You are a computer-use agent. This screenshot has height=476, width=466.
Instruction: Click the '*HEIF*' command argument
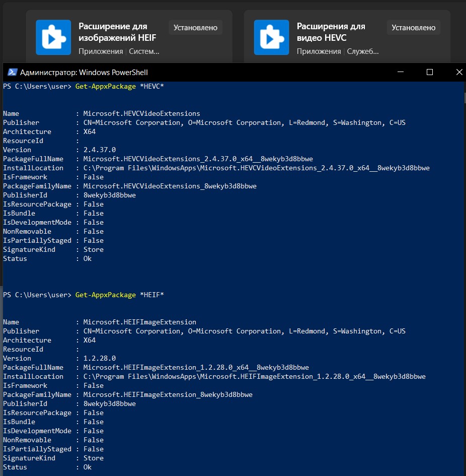pos(152,295)
